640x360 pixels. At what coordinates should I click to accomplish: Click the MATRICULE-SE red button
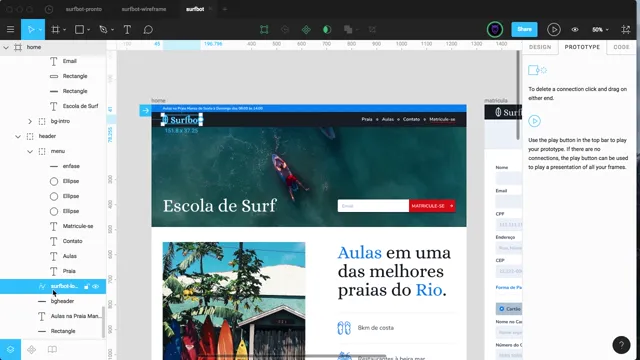[432, 206]
